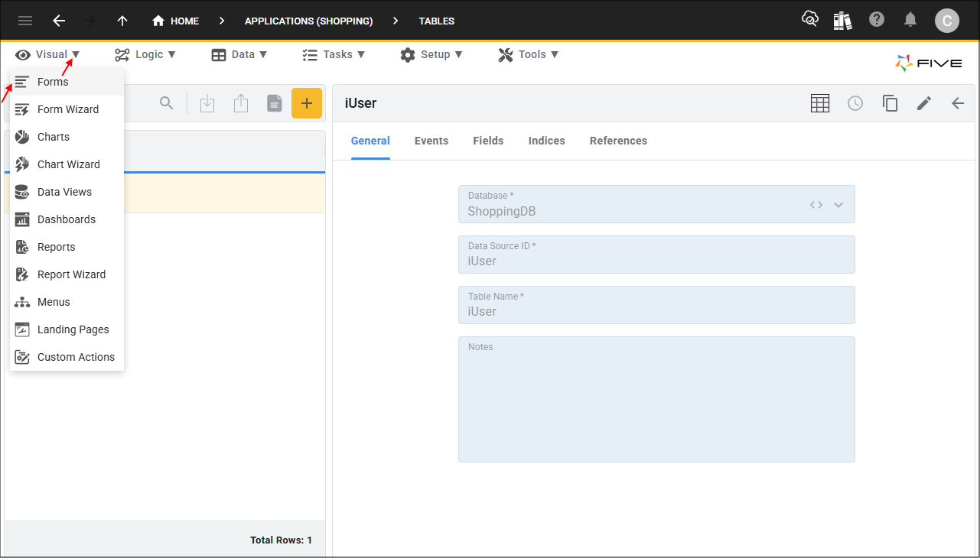
Task: Click the search magnifier icon
Action: (166, 103)
